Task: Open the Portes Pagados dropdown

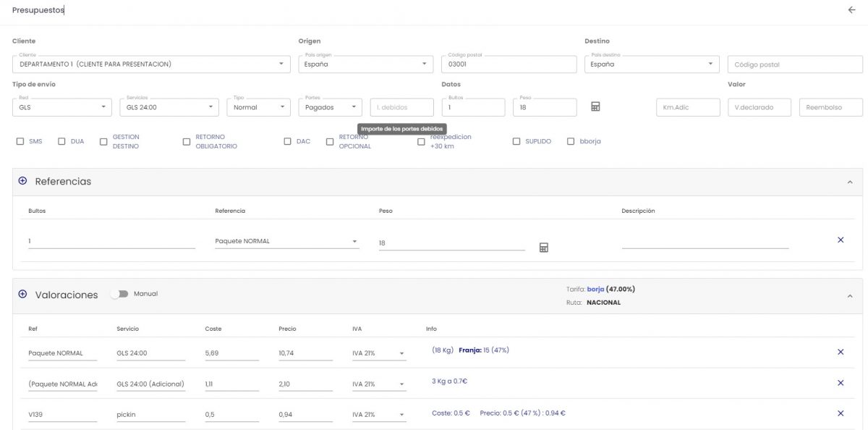Action: [x=354, y=107]
